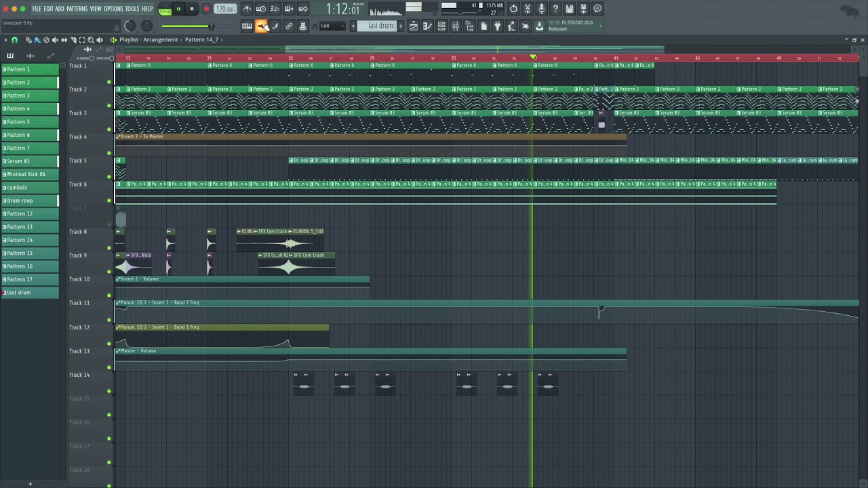
Task: Toggle the overdub blend recording icon
Action: point(289,9)
